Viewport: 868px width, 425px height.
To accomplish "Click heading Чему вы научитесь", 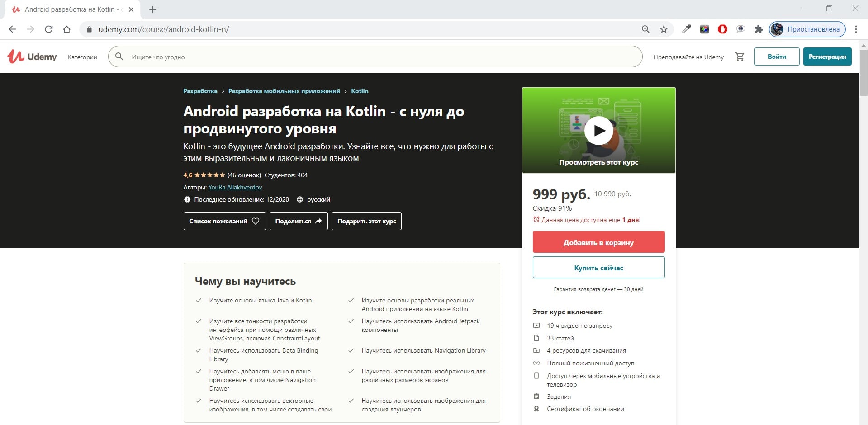I will click(x=245, y=281).
